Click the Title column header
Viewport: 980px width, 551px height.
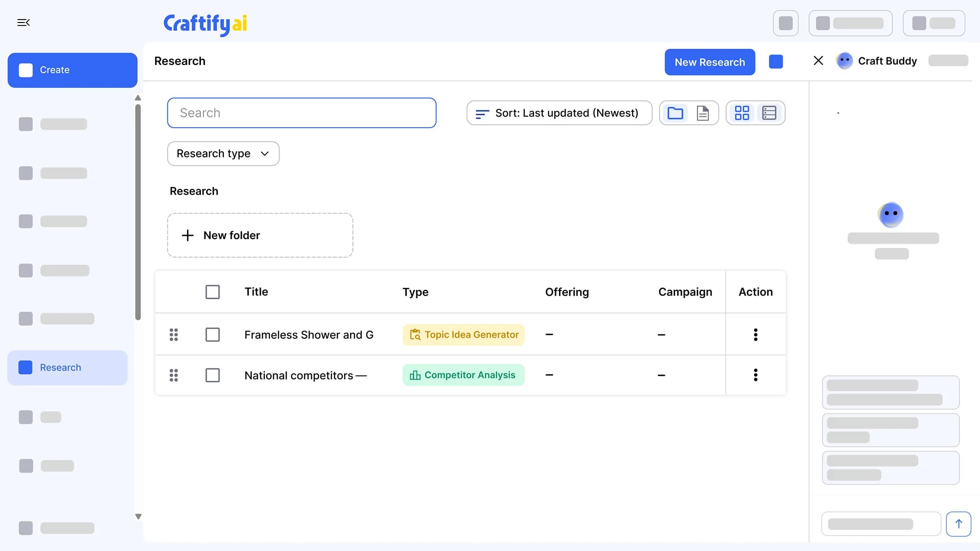tap(256, 292)
